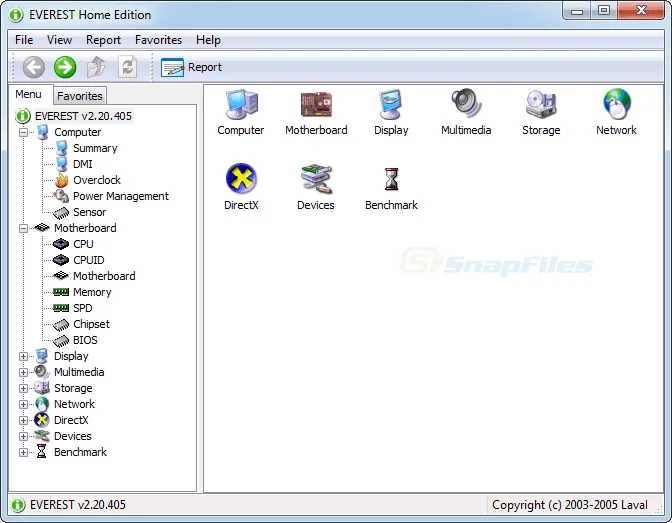Viewport: 672px width, 523px height.
Task: Open the Motherboard icon in the right pane
Action: click(x=316, y=112)
